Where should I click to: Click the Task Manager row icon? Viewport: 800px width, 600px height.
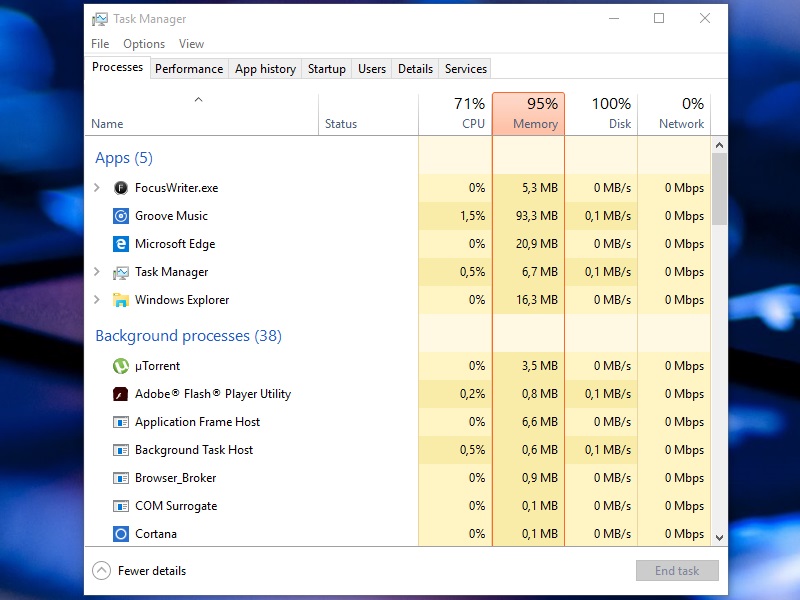(120, 272)
